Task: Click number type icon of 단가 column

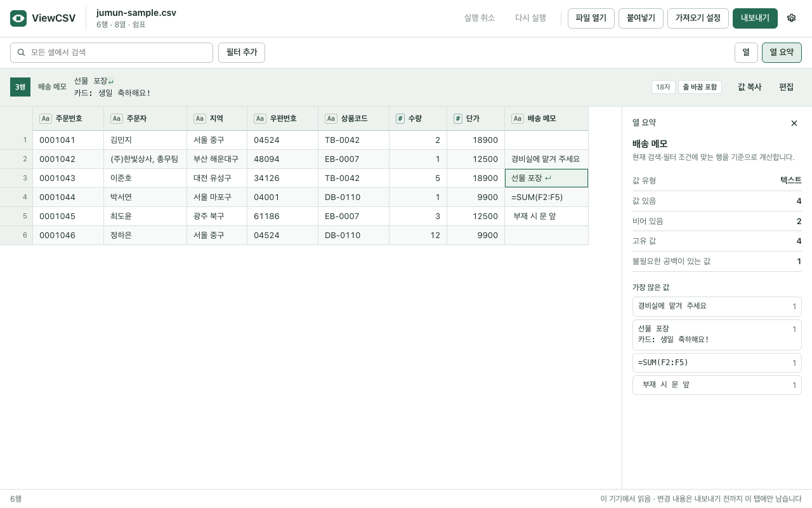Action: tap(458, 119)
